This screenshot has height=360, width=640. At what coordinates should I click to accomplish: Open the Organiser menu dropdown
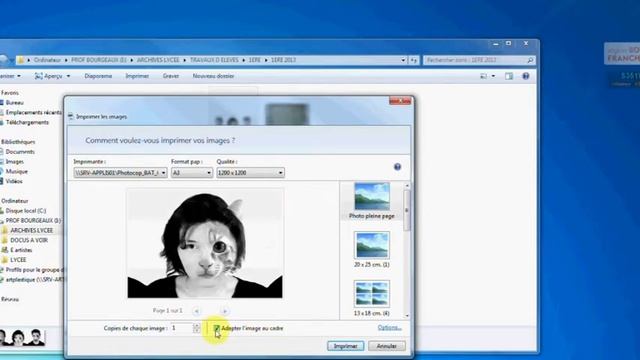(11, 76)
